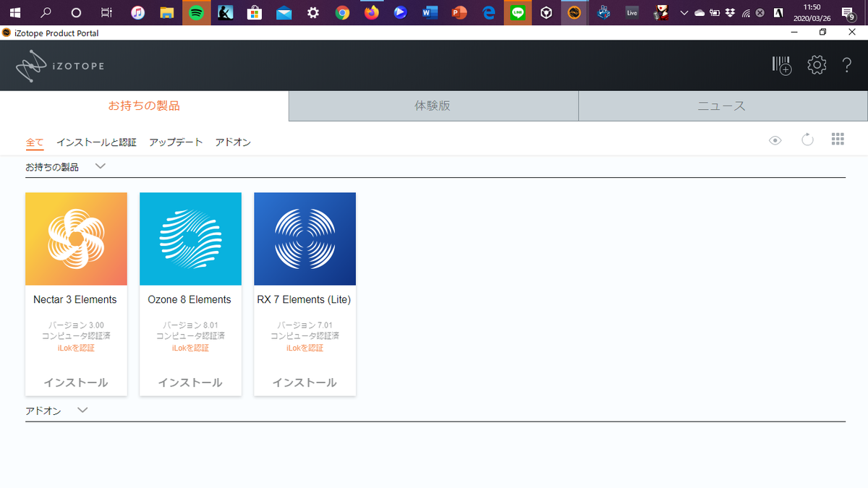Open File Explorer from the taskbar
The width and height of the screenshot is (868, 488).
[x=167, y=12]
